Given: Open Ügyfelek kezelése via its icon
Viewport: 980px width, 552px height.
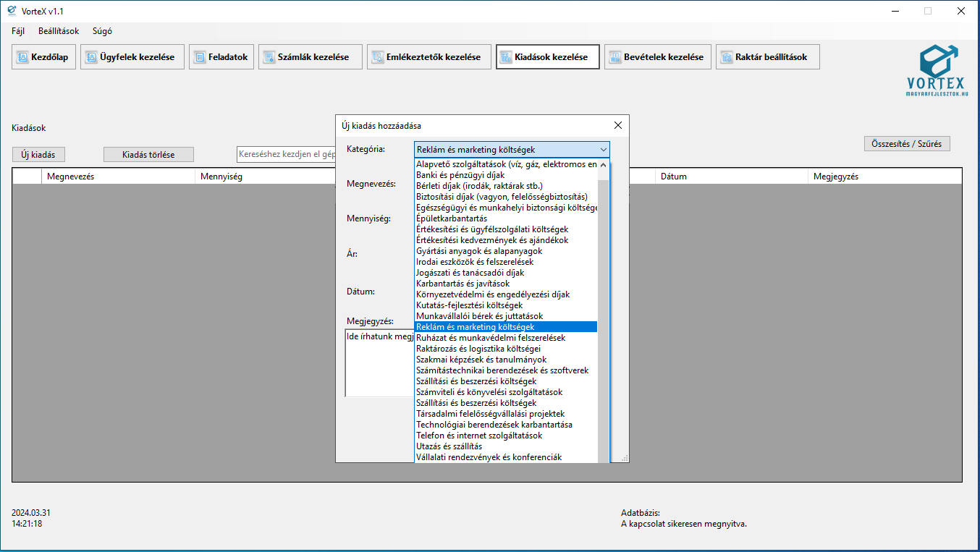Looking at the screenshot, I should [x=91, y=57].
